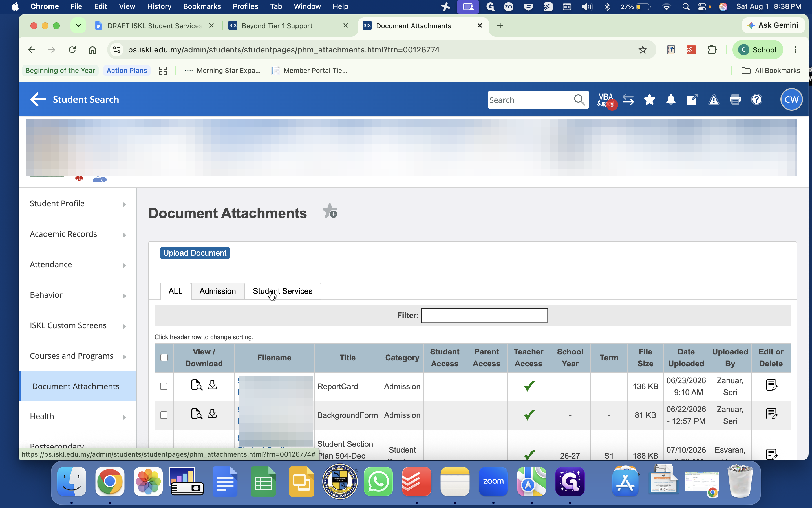Open WhatsApp from the dock
The width and height of the screenshot is (812, 508).
tap(378, 481)
